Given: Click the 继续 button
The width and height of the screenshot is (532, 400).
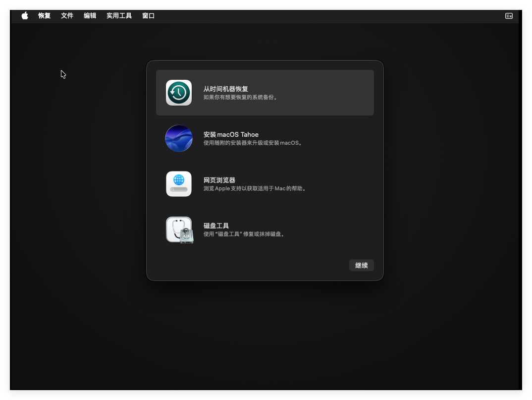Looking at the screenshot, I should coord(361,265).
